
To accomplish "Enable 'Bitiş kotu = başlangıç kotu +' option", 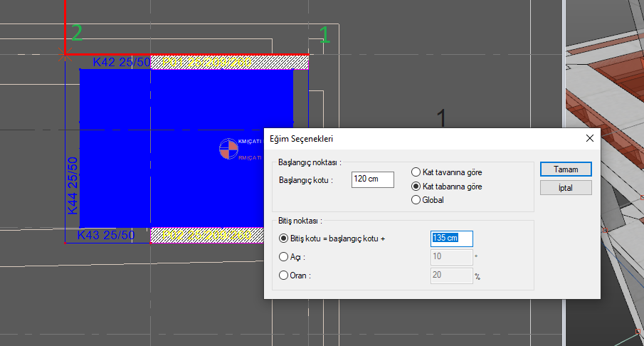I will pos(283,238).
